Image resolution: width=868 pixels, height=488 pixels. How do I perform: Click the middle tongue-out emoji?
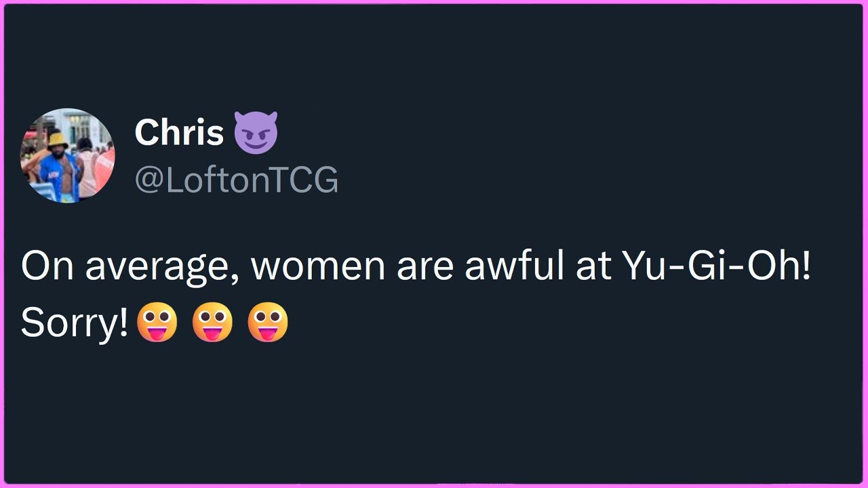coord(213,321)
